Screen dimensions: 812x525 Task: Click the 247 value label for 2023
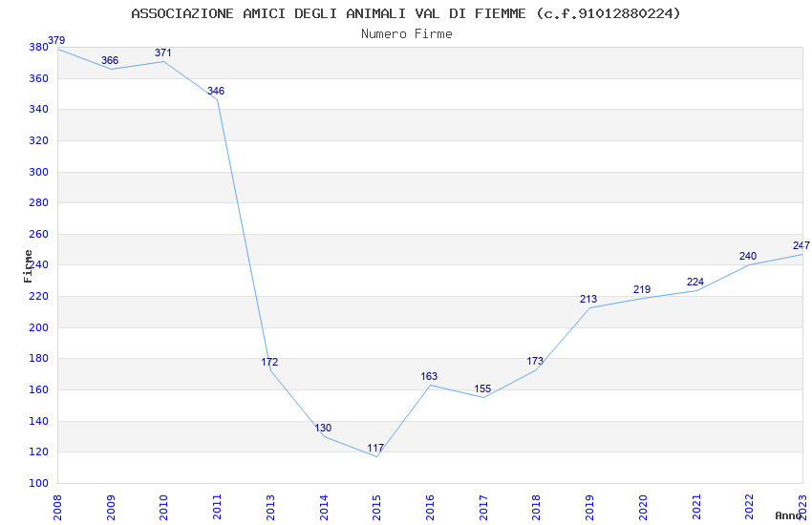coord(801,245)
